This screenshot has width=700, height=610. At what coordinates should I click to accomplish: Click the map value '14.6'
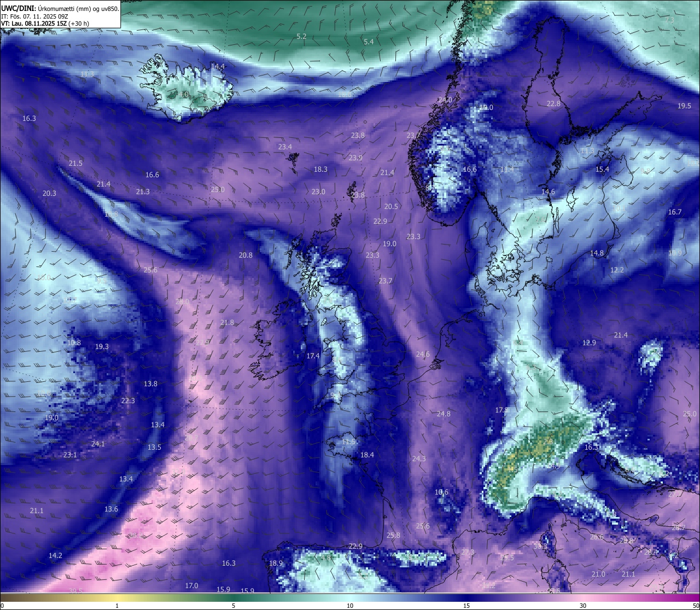(x=548, y=191)
